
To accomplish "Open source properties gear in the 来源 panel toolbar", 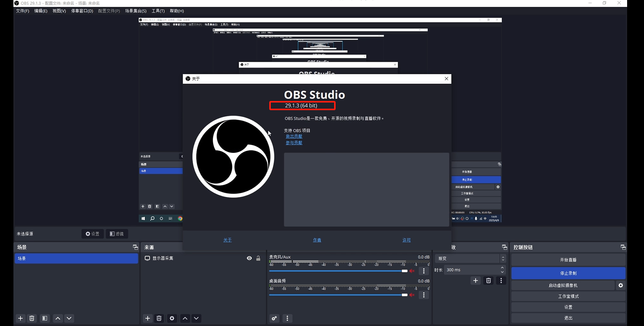I will (x=172, y=318).
